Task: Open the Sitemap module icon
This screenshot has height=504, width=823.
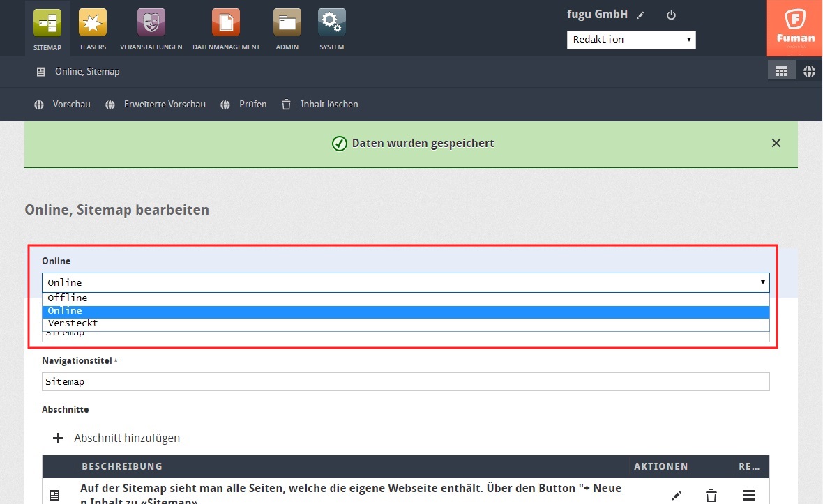Action: click(x=47, y=23)
